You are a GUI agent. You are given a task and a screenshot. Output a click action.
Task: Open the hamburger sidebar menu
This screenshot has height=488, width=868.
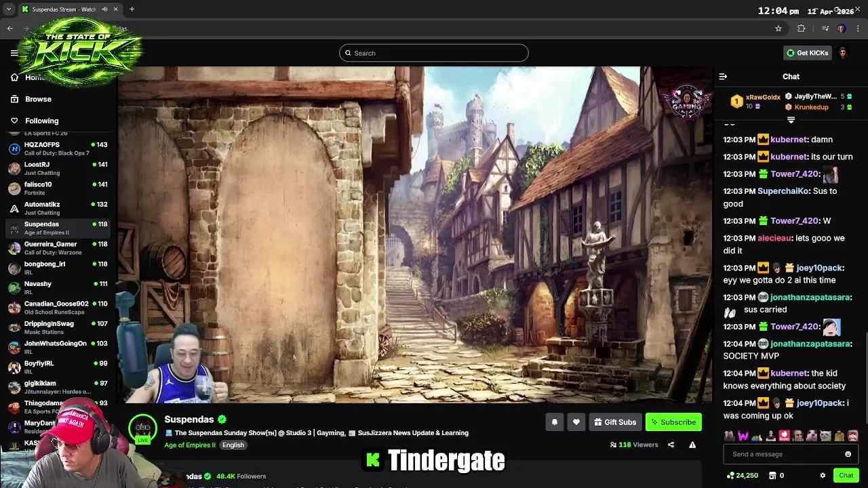tap(14, 53)
